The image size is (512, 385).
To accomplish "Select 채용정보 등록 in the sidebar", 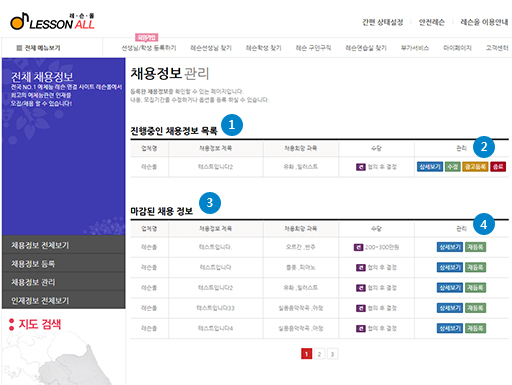I will coord(64,264).
